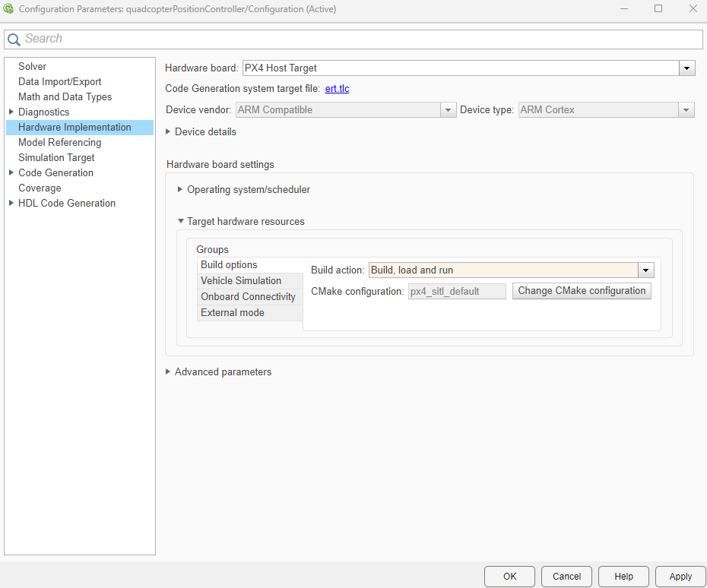Open the Device type dropdown

(x=686, y=109)
